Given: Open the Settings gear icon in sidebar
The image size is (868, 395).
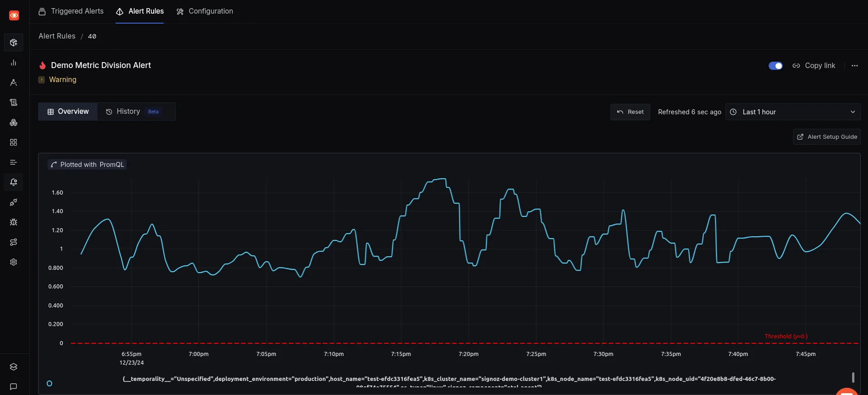Looking at the screenshot, I should coord(14,262).
